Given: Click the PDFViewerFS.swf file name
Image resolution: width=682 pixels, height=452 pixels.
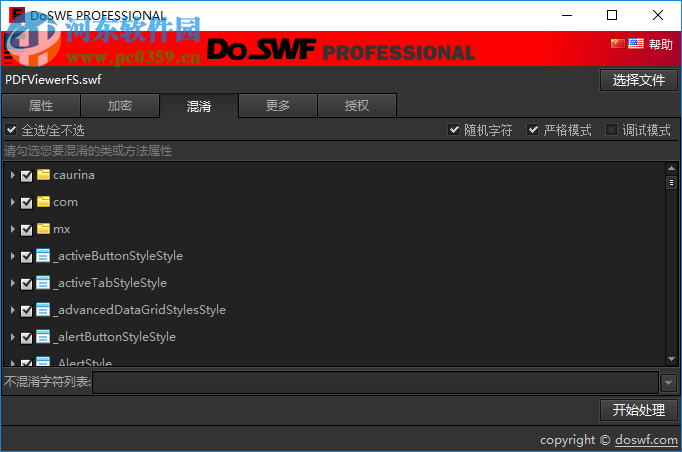Looking at the screenshot, I should point(53,80).
